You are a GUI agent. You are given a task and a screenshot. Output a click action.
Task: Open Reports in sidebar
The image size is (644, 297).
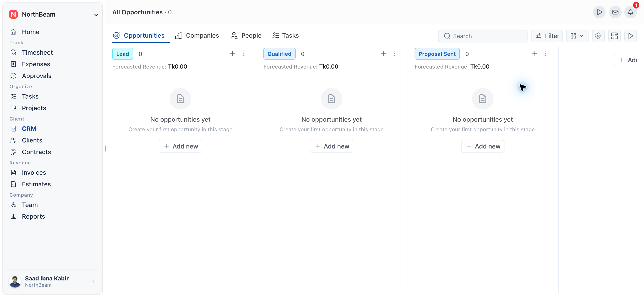tap(33, 216)
